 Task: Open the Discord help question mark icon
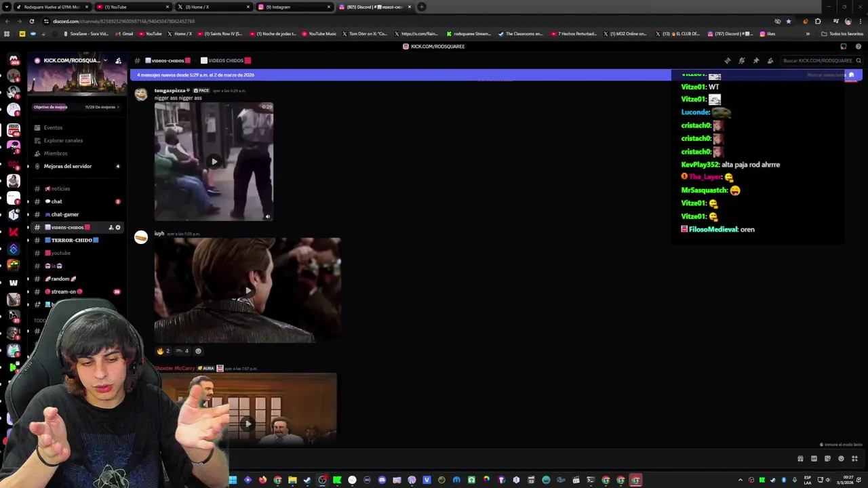(x=859, y=47)
